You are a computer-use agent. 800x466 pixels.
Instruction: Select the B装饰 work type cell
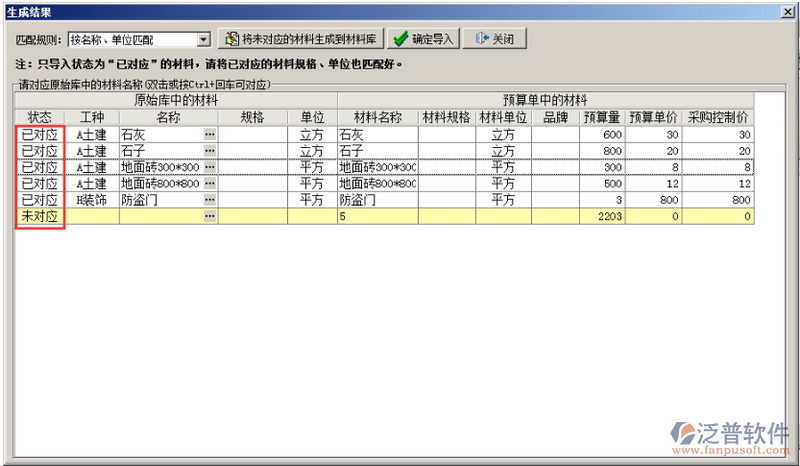pos(91,200)
